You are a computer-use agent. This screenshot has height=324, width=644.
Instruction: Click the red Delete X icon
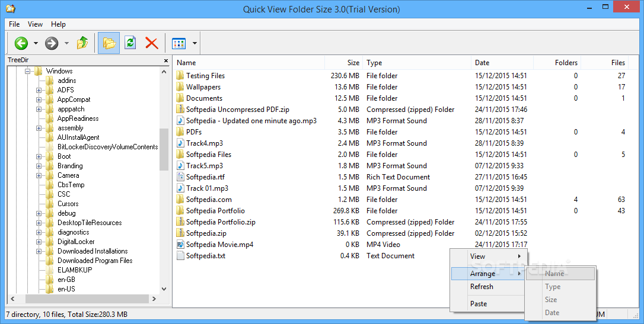coord(152,43)
